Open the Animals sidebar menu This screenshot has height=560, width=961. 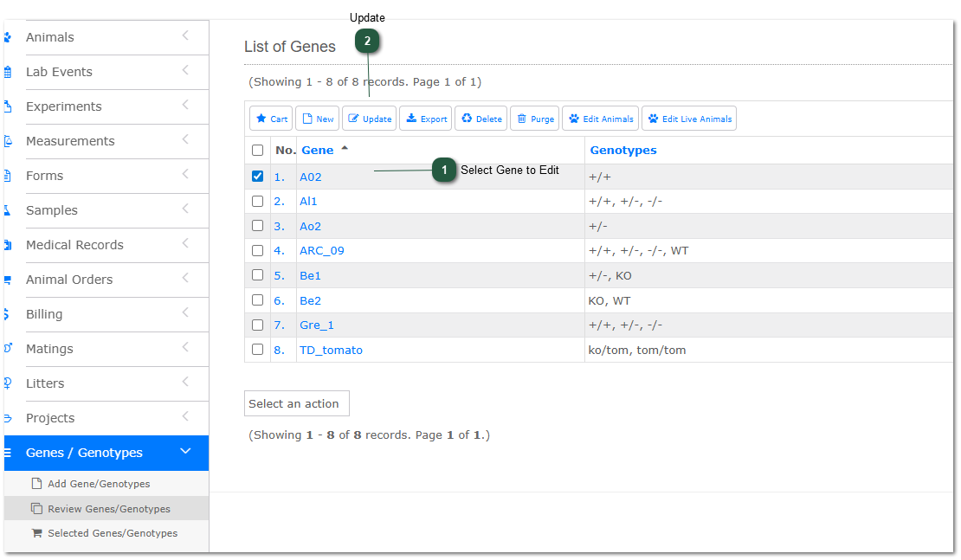point(49,37)
